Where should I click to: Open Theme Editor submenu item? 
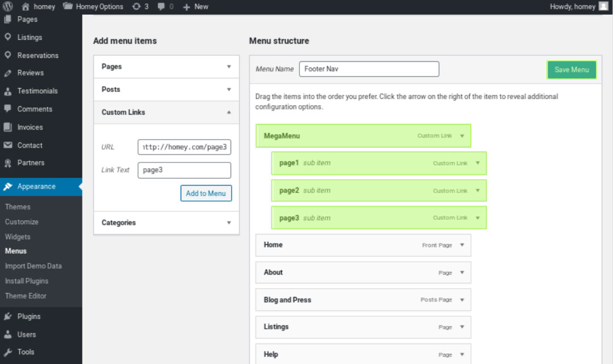[x=26, y=296]
